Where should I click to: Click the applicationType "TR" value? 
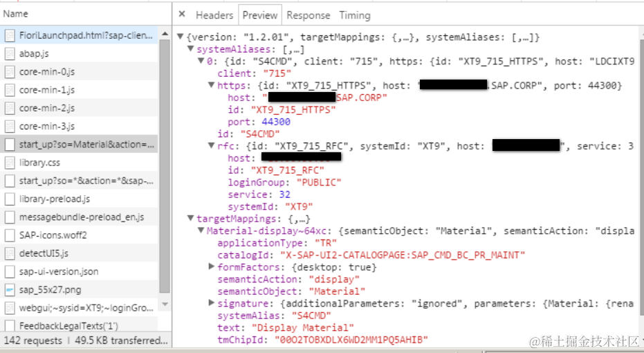click(326, 243)
